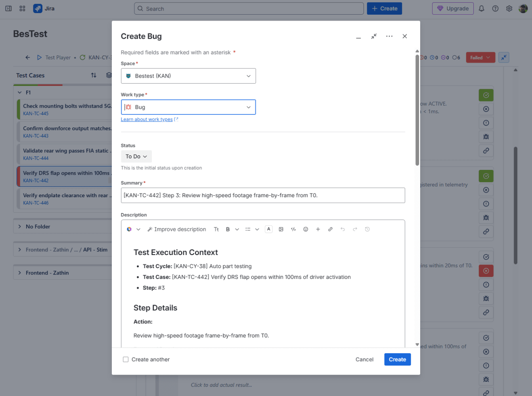The width and height of the screenshot is (532, 396).
Task: Mark the 'ow ACTIVE' step as failed
Action: tap(486, 109)
